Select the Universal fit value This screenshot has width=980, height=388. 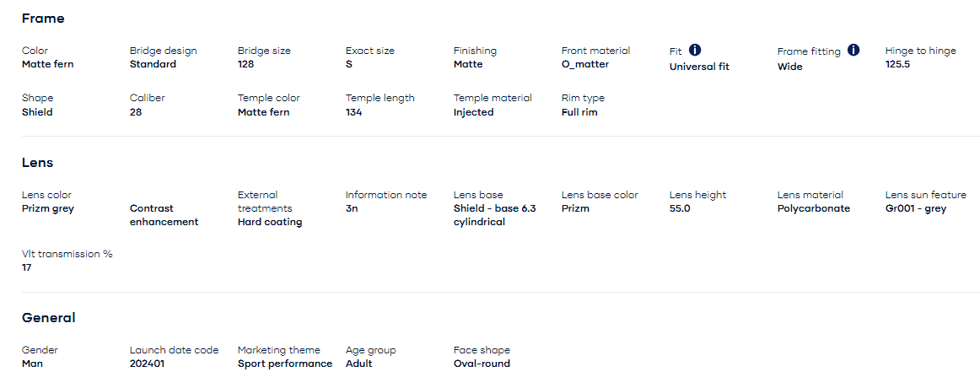[x=699, y=67]
